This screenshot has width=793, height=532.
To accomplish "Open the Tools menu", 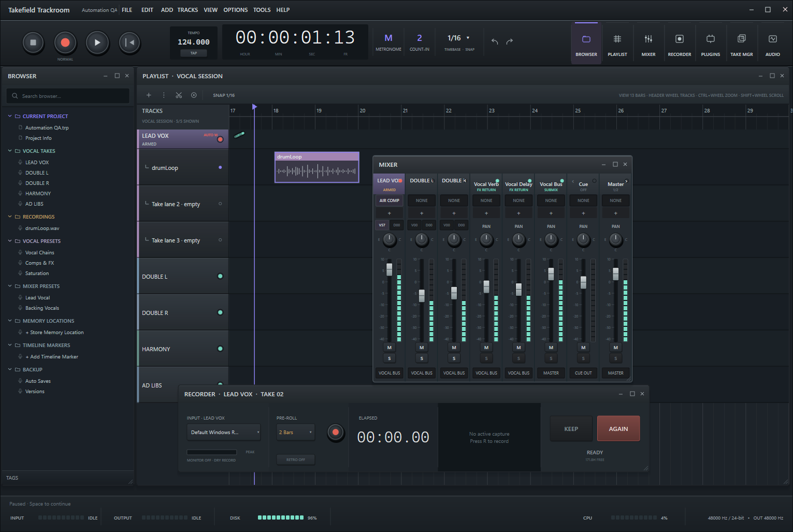I will point(262,10).
